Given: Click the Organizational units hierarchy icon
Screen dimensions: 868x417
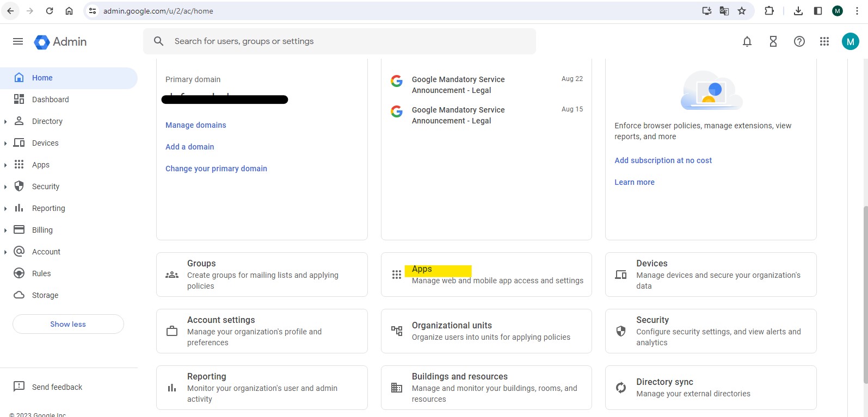Looking at the screenshot, I should [397, 331].
